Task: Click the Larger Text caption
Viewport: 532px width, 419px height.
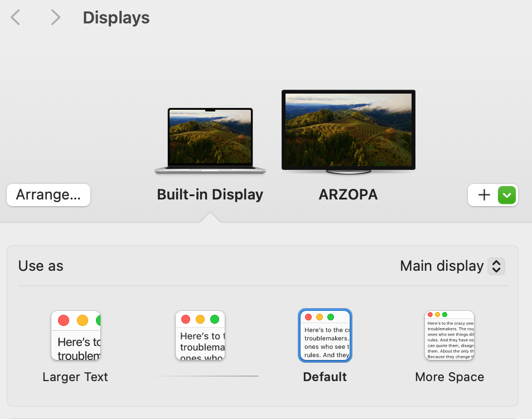Action: click(75, 377)
